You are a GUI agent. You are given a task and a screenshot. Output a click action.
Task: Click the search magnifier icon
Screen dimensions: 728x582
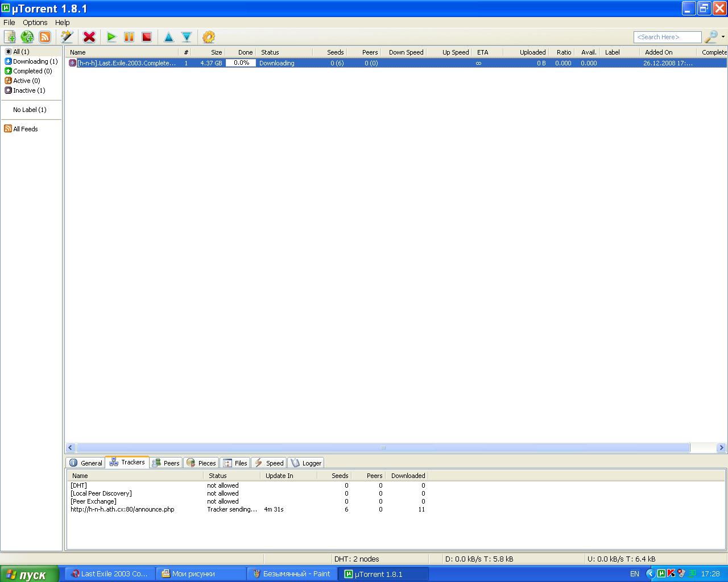711,37
